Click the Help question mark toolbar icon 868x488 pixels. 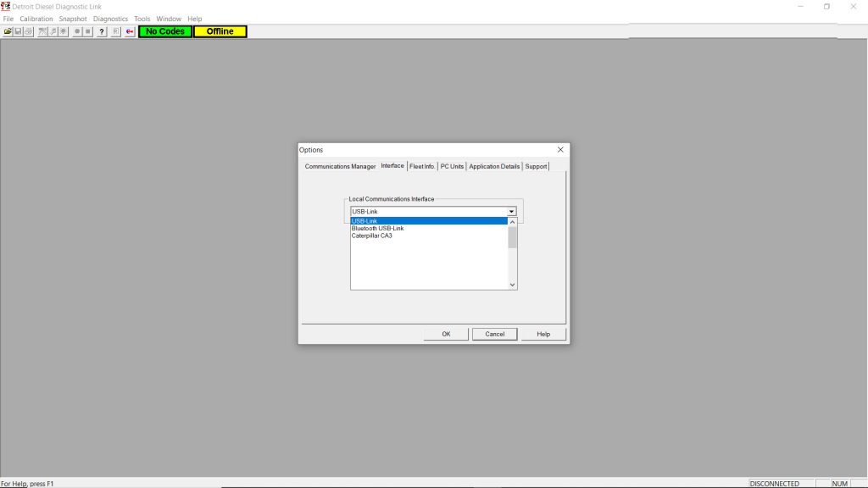(x=101, y=31)
